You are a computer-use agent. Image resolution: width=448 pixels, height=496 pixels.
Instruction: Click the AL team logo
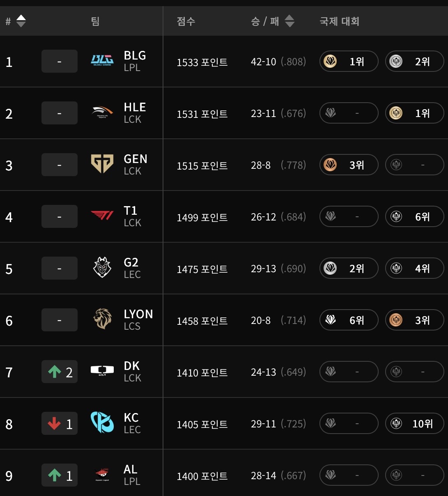[102, 474]
